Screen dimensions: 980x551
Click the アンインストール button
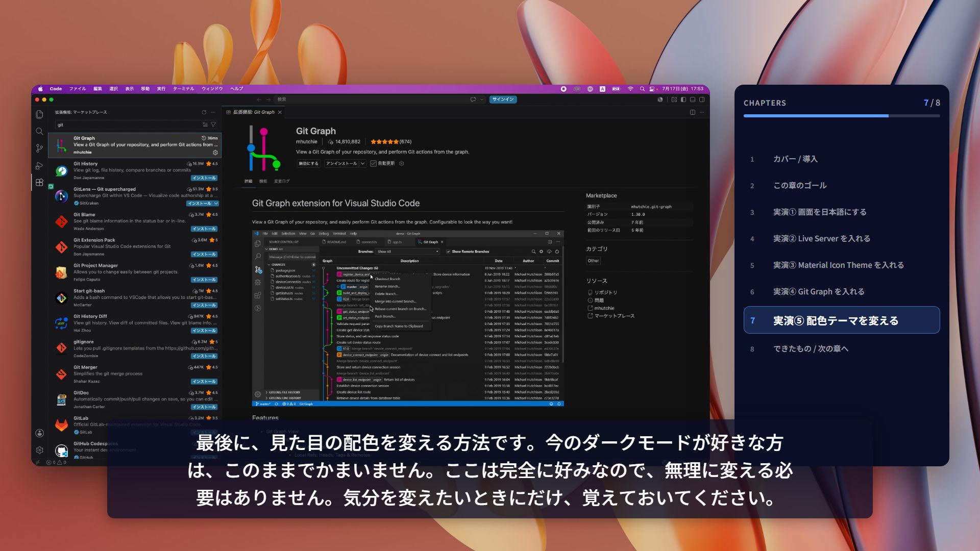[x=341, y=164]
